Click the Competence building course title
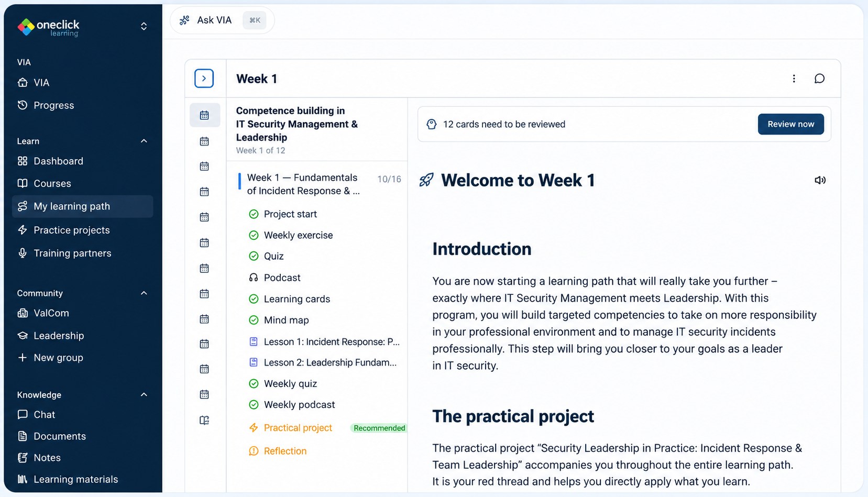The height and width of the screenshot is (497, 868). (297, 124)
